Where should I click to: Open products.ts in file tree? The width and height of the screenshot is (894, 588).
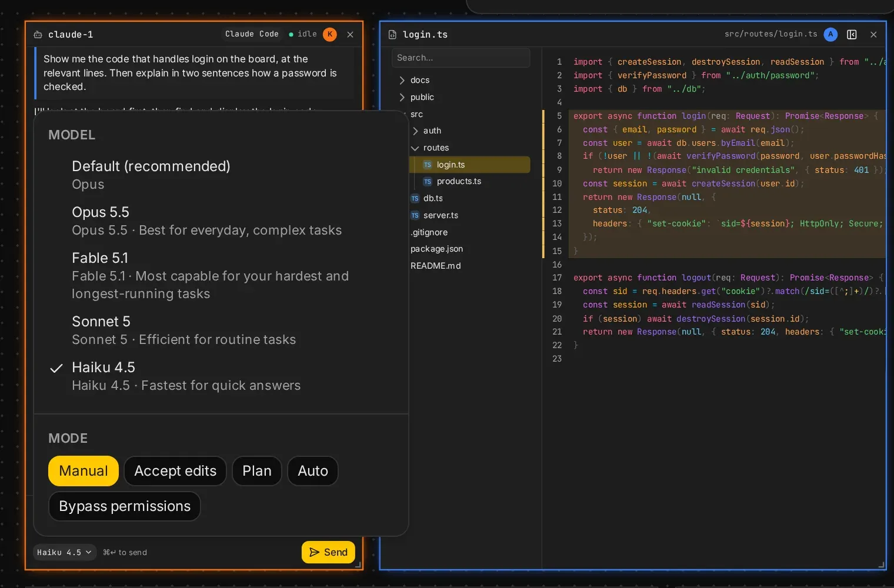pyautogui.click(x=471, y=182)
